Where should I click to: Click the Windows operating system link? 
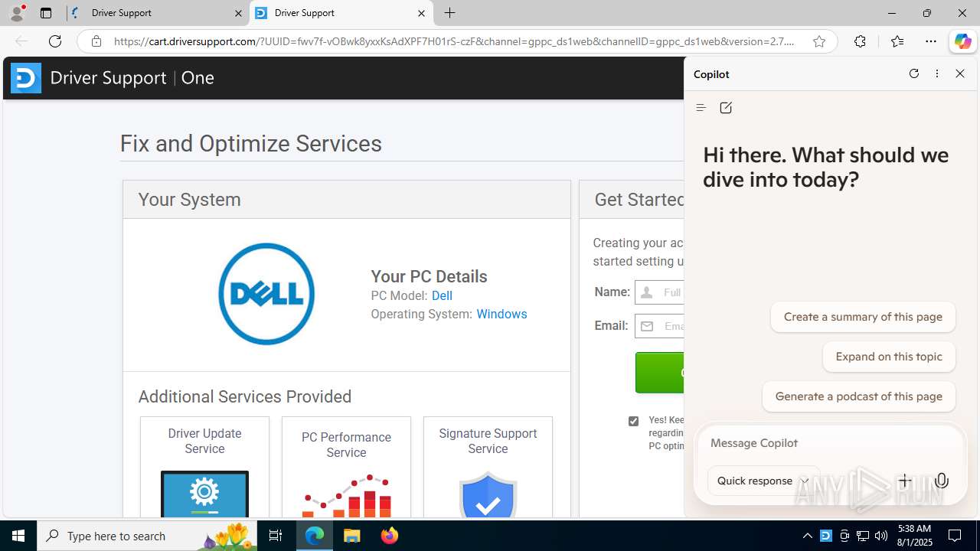[x=501, y=314]
